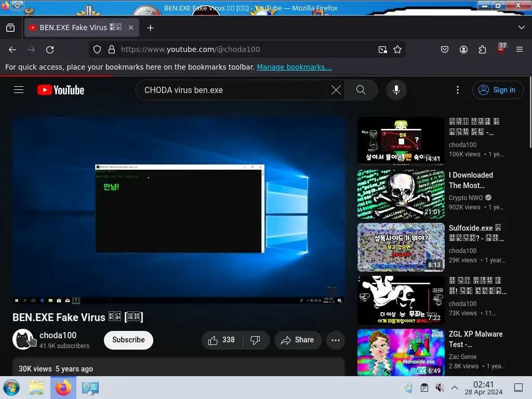The height and width of the screenshot is (399, 532).
Task: Share the video
Action: (x=298, y=340)
